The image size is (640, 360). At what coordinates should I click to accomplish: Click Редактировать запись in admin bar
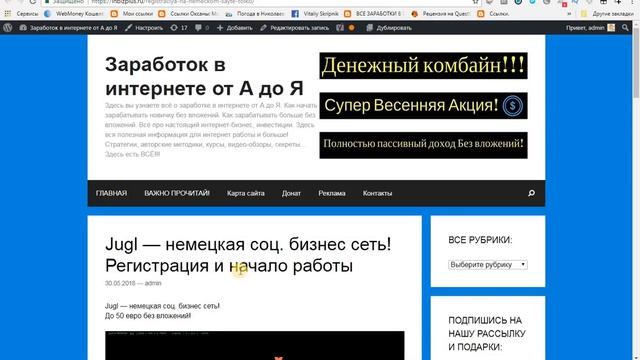pyautogui.click(x=294, y=28)
